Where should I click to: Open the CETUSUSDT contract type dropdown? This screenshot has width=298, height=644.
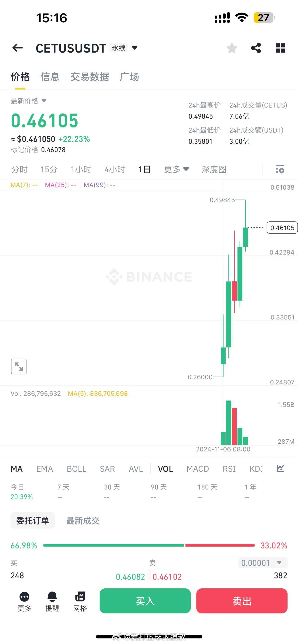click(135, 47)
